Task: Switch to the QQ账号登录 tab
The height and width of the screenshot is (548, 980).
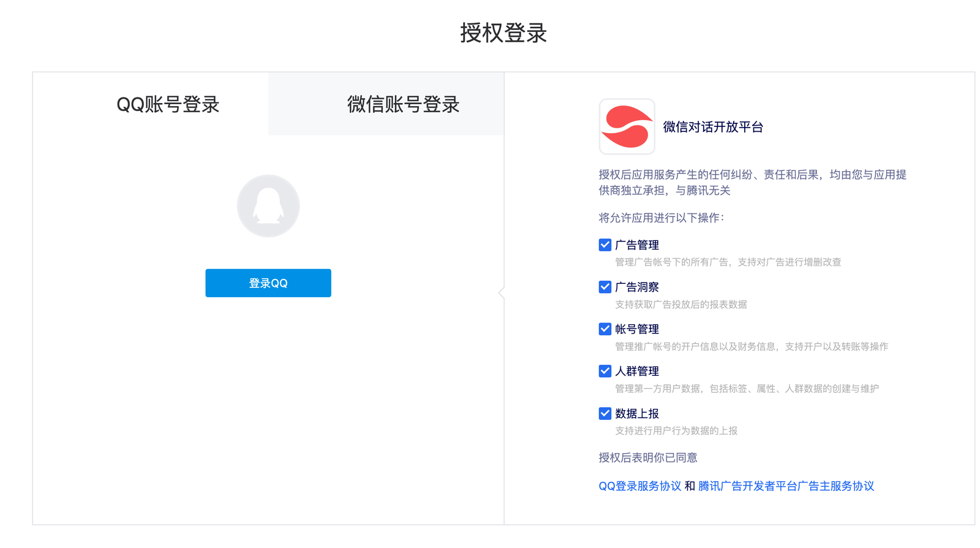Action: click(168, 104)
